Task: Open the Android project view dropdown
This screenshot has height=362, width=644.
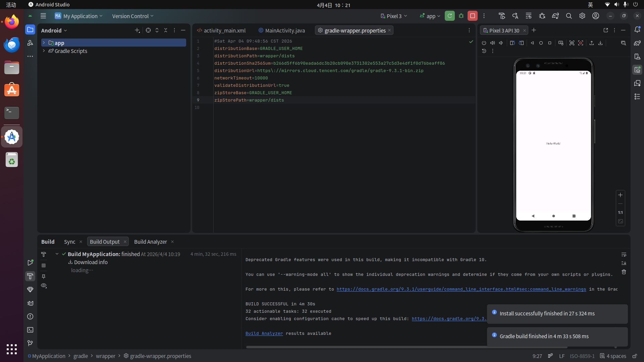Action: (54, 31)
